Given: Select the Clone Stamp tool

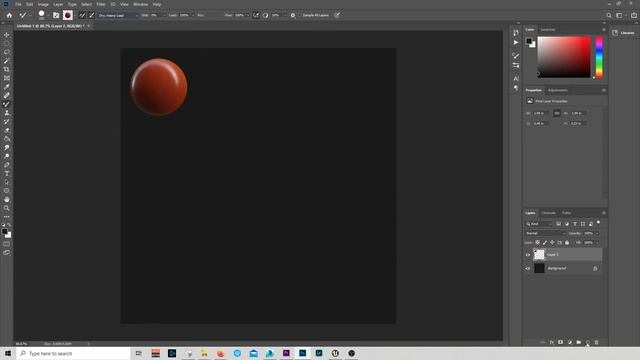Looking at the screenshot, I should click(x=7, y=113).
